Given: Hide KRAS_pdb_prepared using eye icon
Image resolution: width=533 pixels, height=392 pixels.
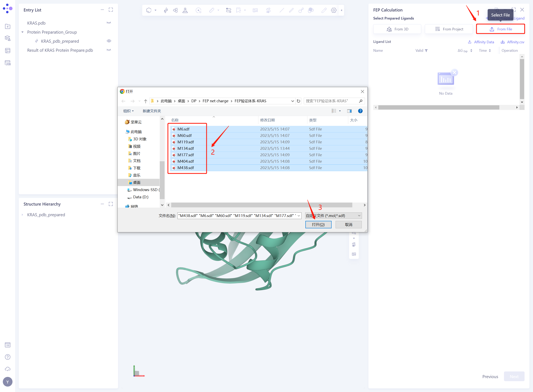Looking at the screenshot, I should point(109,41).
